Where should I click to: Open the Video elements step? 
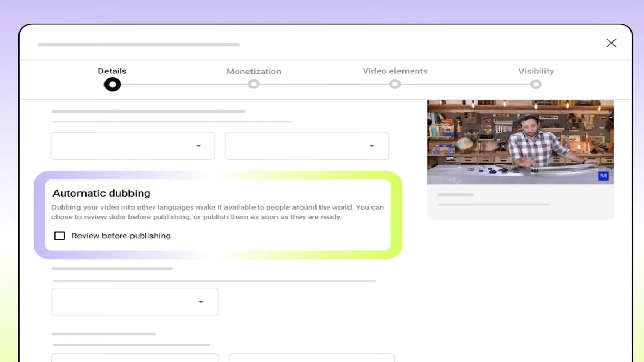pos(395,71)
